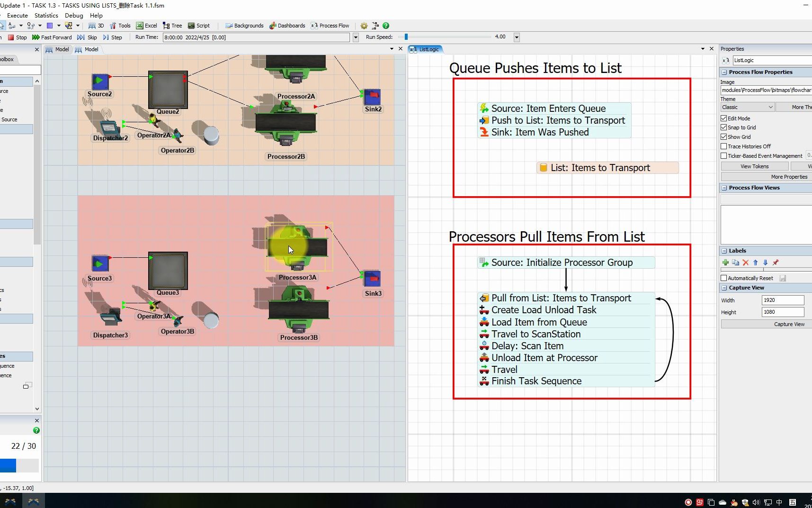Click the More Properties button

[788, 176]
